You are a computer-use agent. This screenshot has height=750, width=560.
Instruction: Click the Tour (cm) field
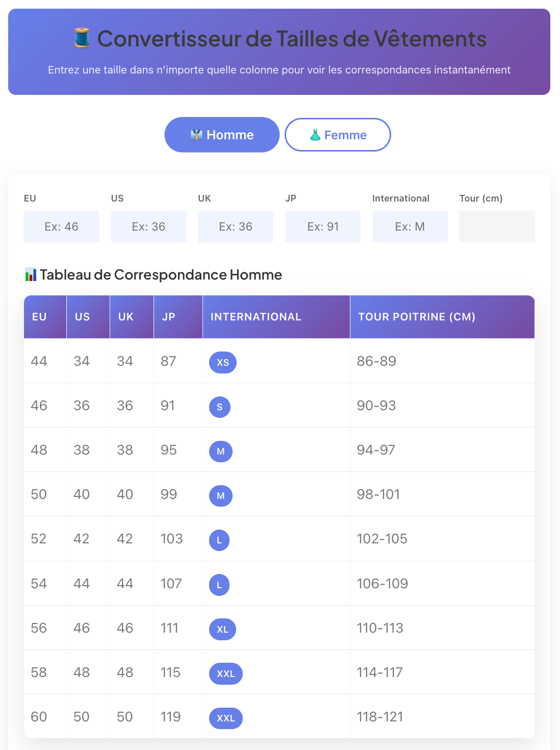[x=497, y=227]
